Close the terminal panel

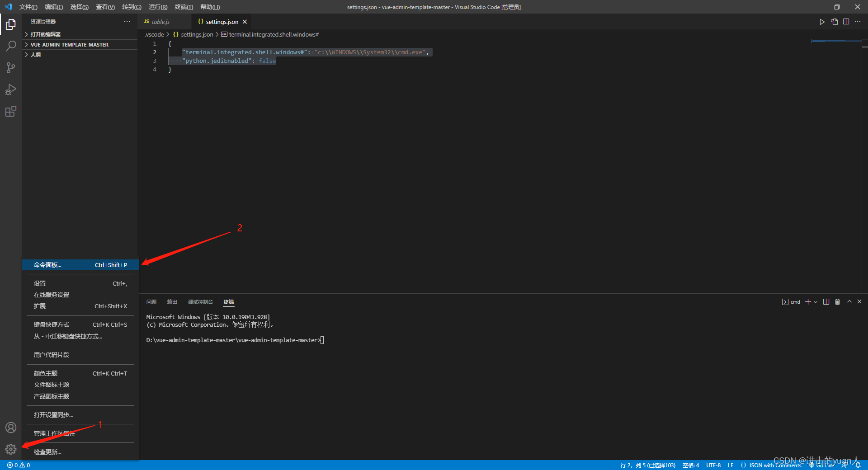tap(859, 302)
